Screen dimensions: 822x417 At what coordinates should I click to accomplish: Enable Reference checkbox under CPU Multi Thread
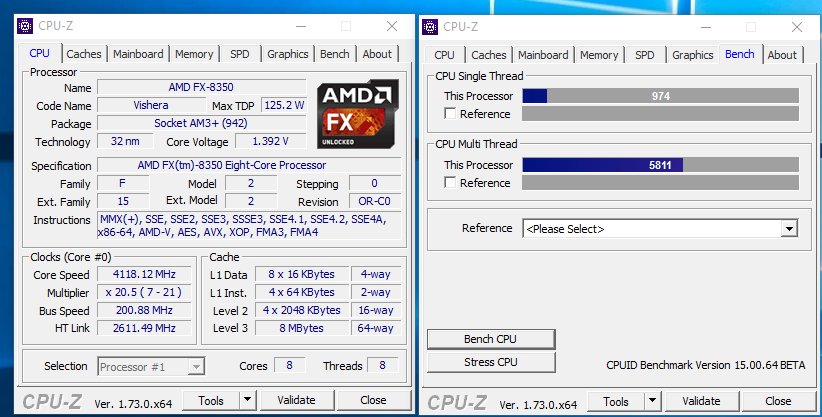[450, 182]
